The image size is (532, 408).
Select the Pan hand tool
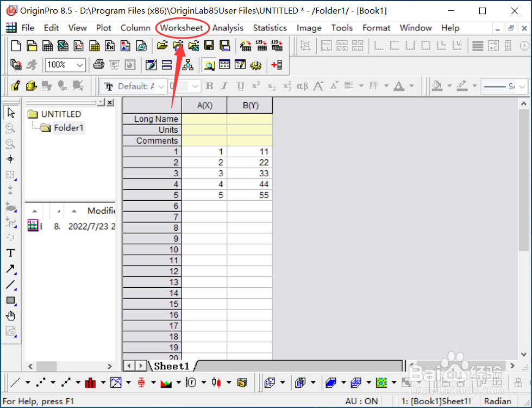pyautogui.click(x=10, y=316)
